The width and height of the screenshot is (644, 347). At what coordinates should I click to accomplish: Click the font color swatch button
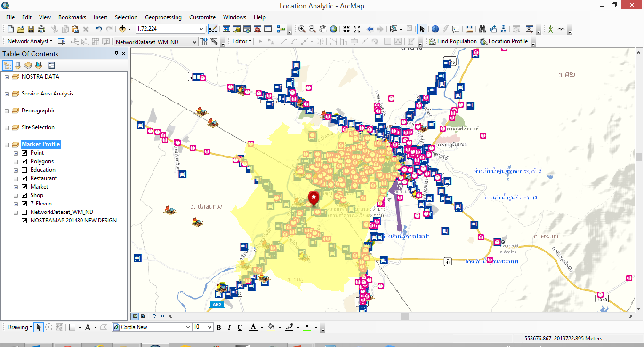tap(253, 327)
